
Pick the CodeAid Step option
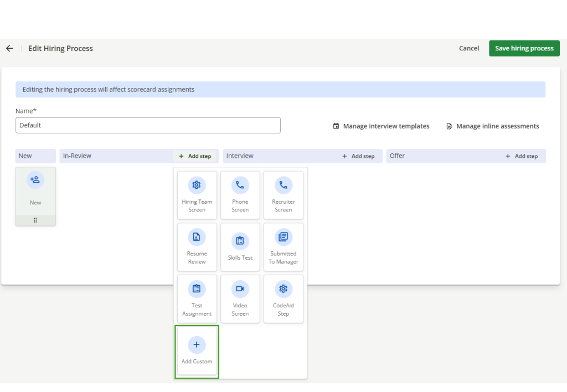click(x=283, y=298)
